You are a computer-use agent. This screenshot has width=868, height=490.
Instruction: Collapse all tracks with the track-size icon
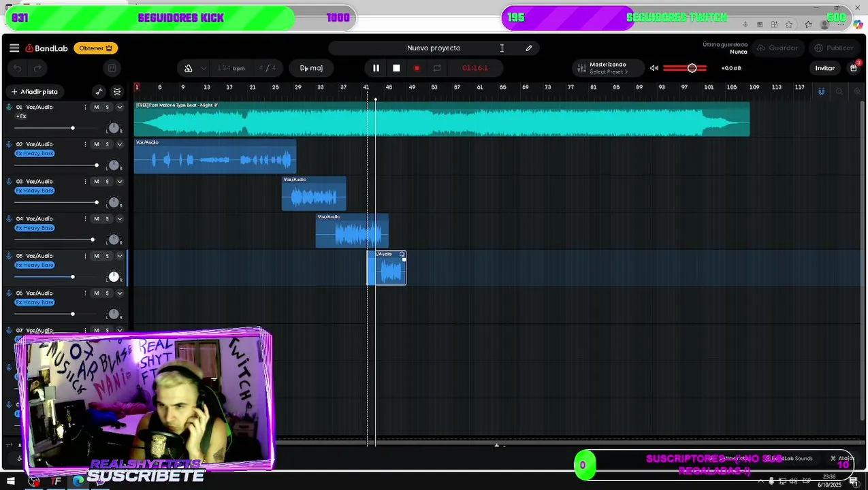pyautogui.click(x=117, y=91)
